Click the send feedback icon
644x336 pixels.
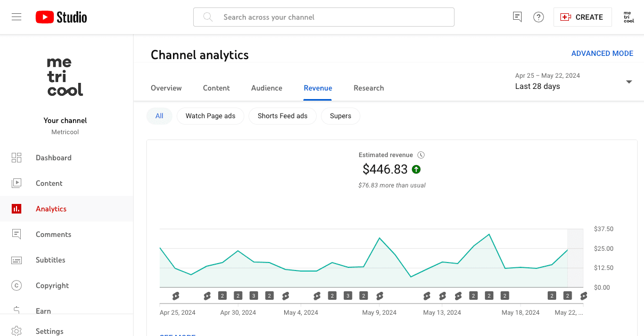[x=517, y=17]
